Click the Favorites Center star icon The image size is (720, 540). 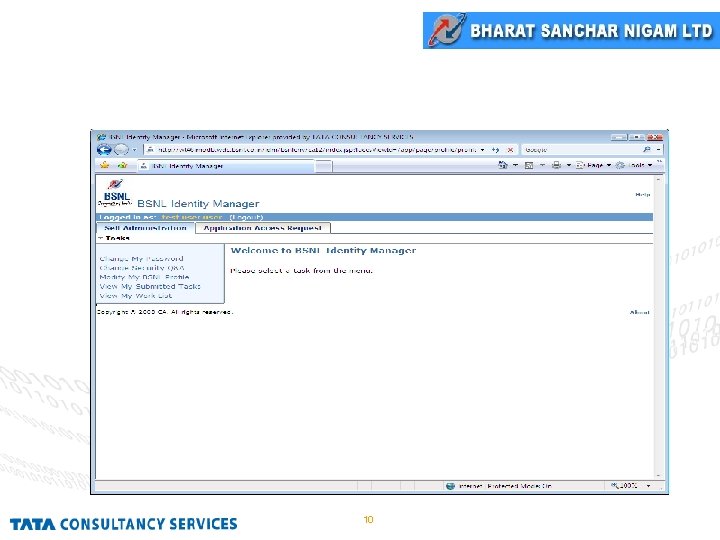[x=105, y=165]
